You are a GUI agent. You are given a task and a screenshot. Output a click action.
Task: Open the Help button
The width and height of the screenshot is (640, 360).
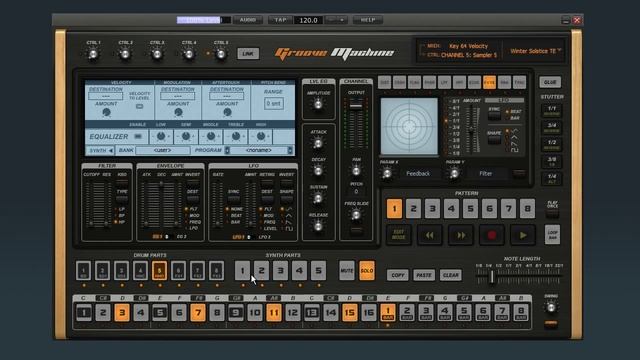[x=368, y=20]
